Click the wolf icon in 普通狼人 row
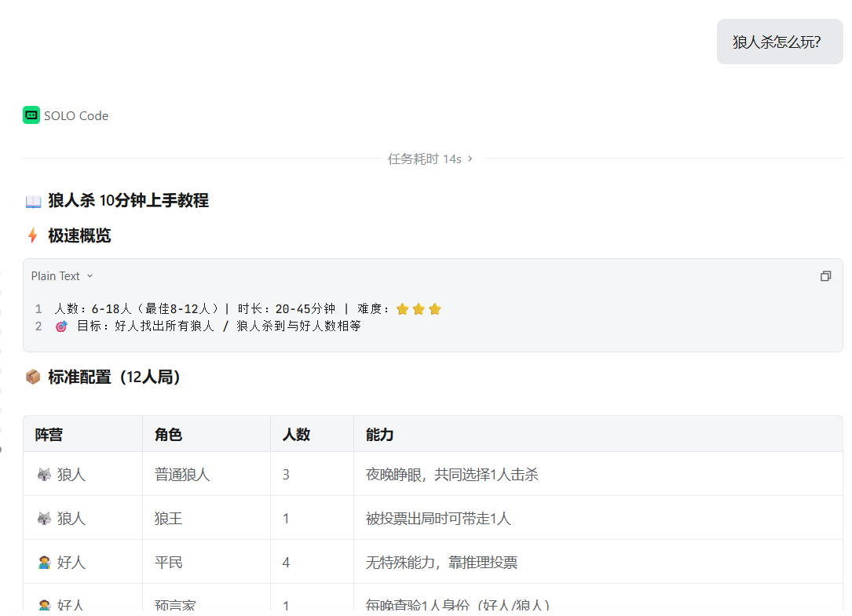The height and width of the screenshot is (616, 852). pyautogui.click(x=44, y=475)
